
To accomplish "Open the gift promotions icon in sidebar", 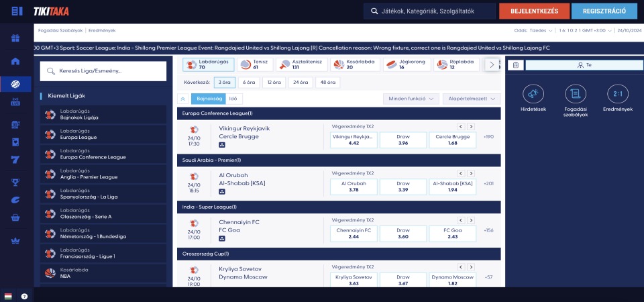I will point(15,38).
